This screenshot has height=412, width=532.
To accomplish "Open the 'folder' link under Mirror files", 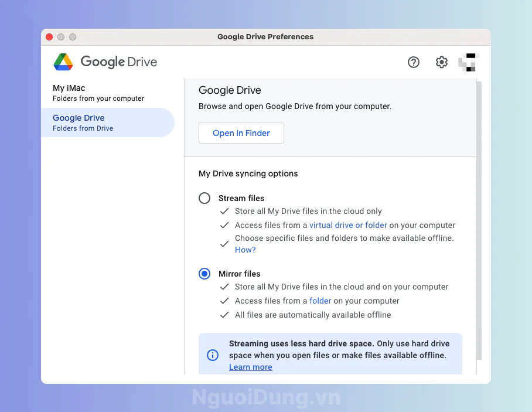I will click(x=320, y=301).
